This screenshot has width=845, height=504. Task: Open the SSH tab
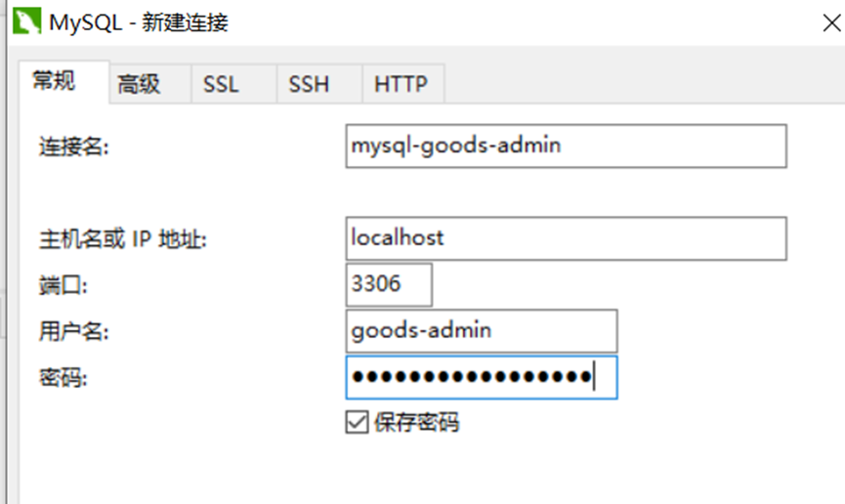pos(319,84)
